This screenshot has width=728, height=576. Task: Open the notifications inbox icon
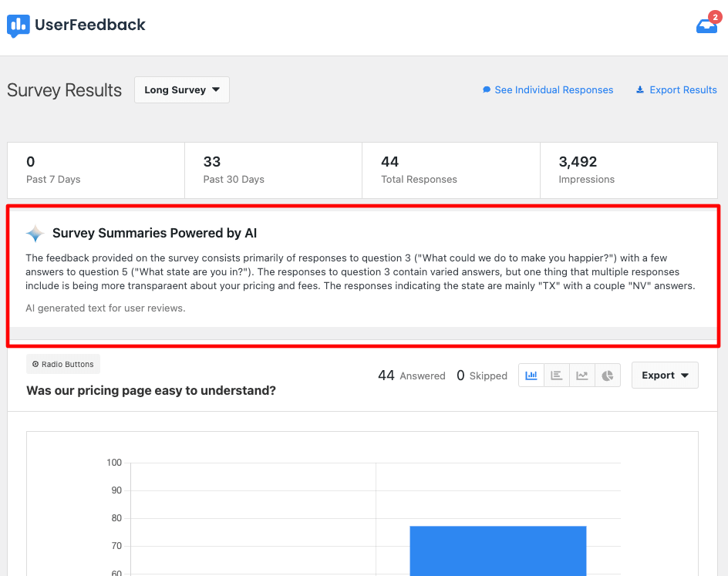706,26
